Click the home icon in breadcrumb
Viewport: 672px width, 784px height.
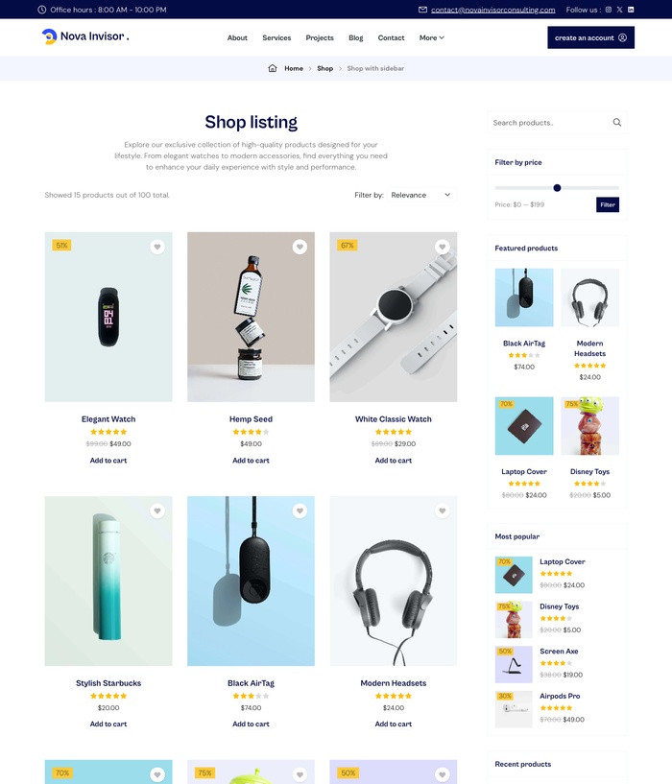point(273,68)
